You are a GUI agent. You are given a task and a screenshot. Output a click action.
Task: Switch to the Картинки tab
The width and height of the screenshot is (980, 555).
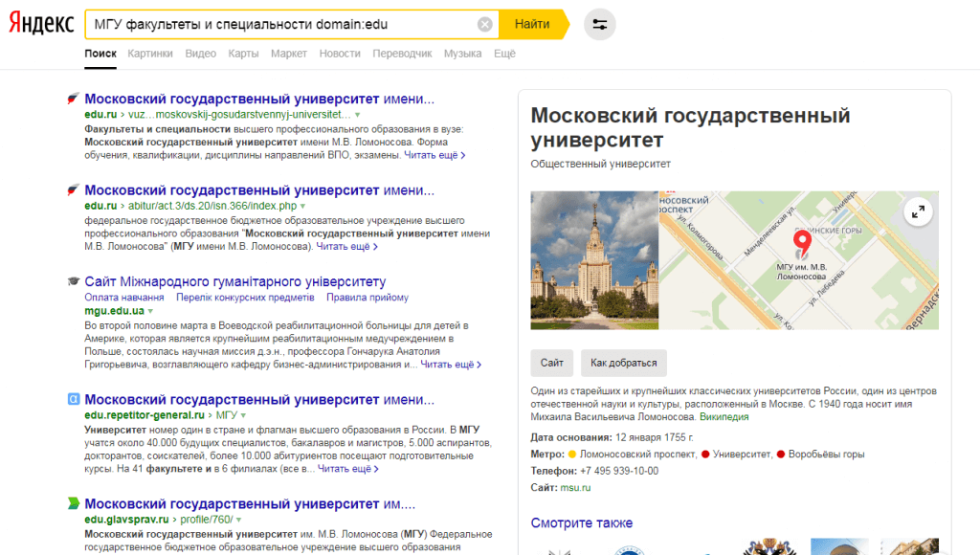pyautogui.click(x=150, y=54)
